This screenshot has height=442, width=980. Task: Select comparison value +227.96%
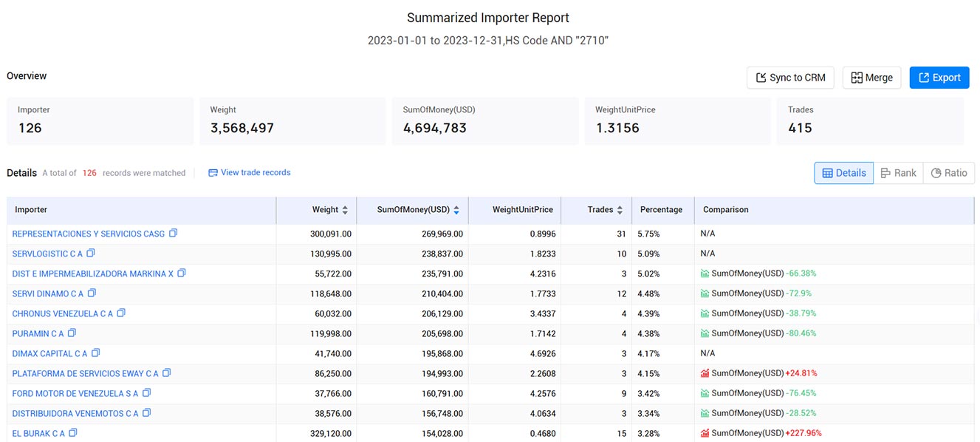(x=803, y=433)
